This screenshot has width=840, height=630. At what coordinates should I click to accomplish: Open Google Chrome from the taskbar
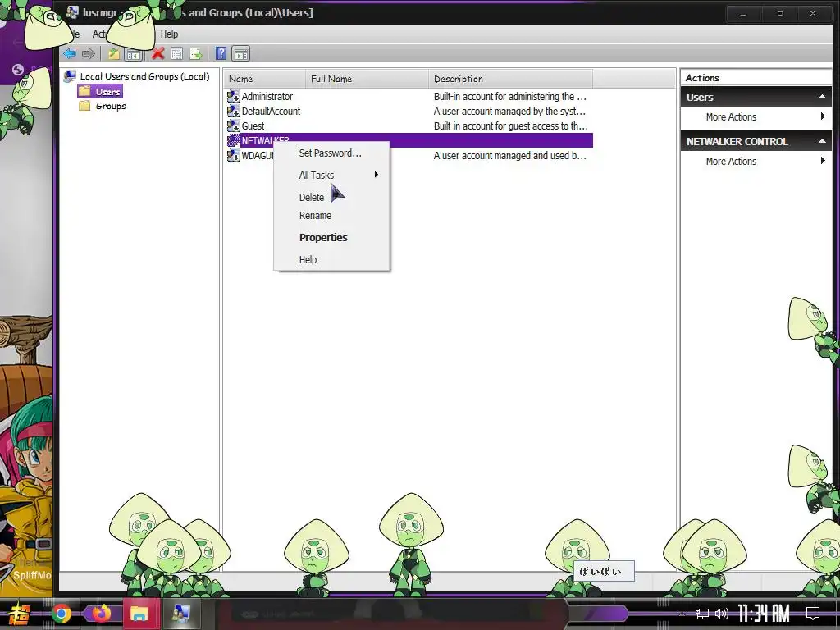[x=62, y=614]
